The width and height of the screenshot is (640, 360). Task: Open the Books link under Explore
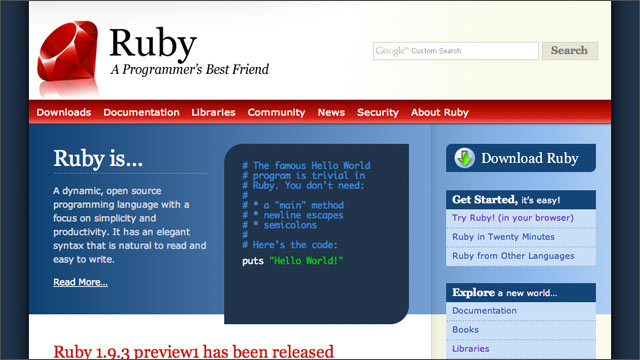(465, 330)
